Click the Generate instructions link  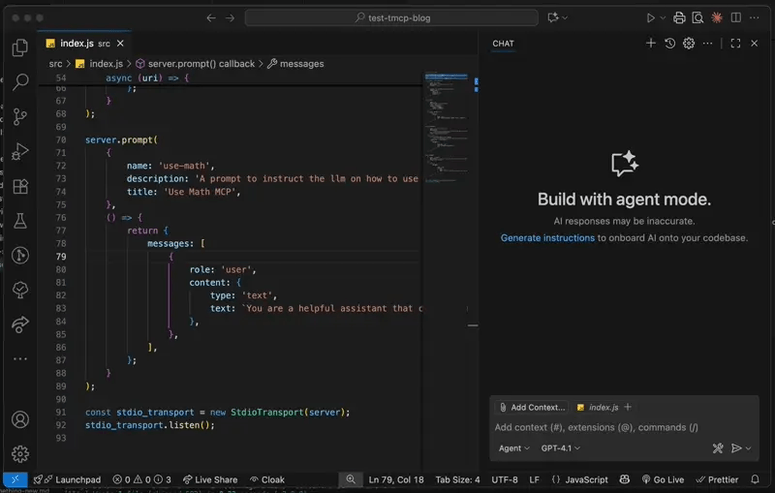point(547,238)
